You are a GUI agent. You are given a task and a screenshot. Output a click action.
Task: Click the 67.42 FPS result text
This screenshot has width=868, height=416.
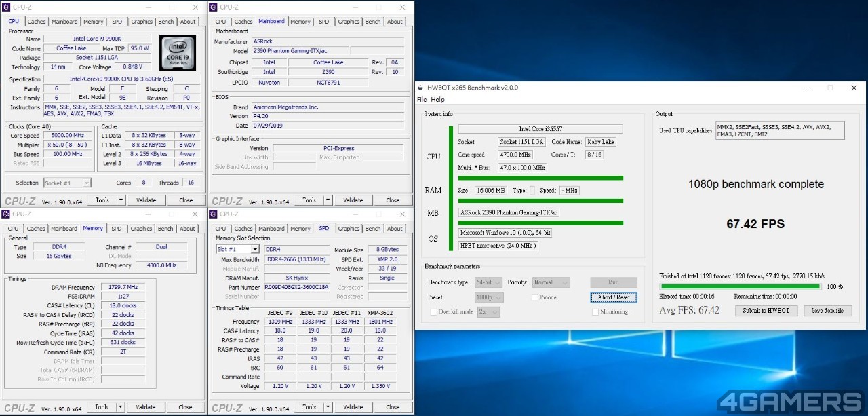tap(755, 224)
